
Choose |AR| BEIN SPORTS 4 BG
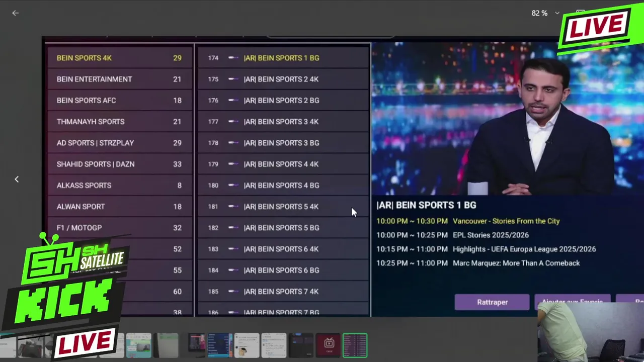click(x=283, y=185)
